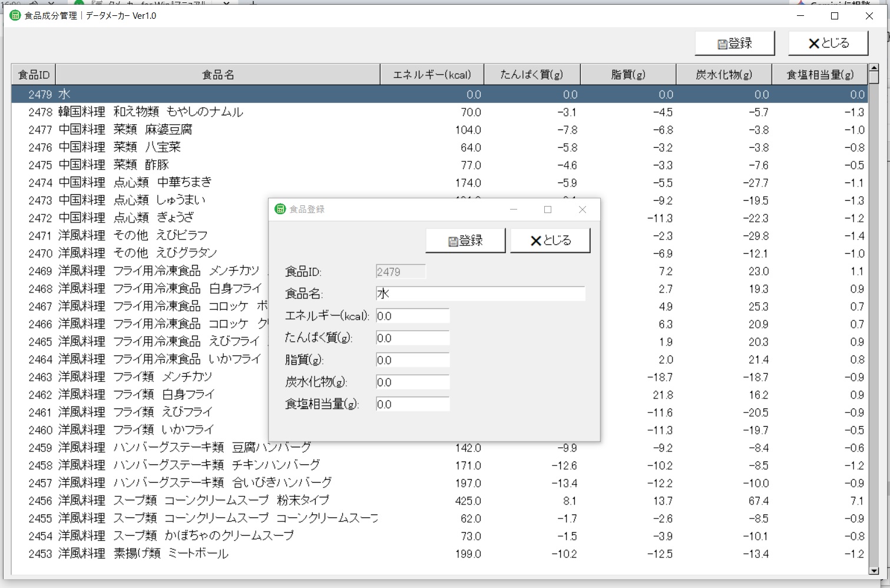Select row 2459 豆腐ハンバーグ
Image resolution: width=890 pixels, height=588 pixels.
(x=439, y=448)
